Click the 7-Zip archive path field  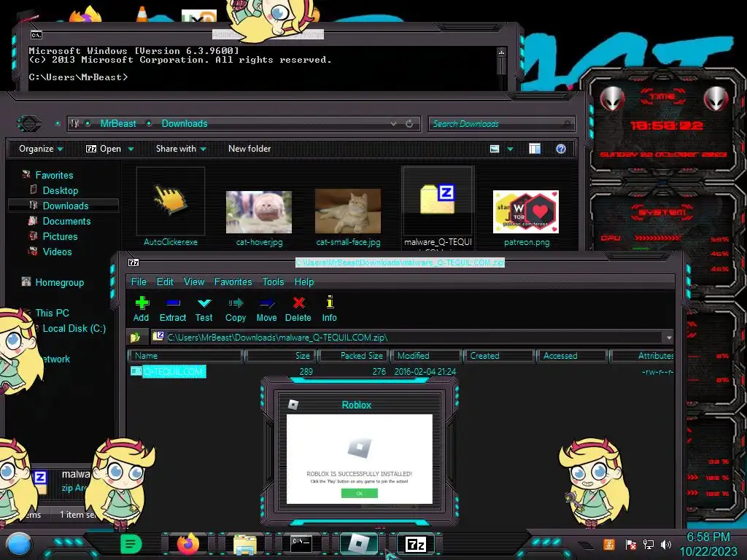click(407, 337)
